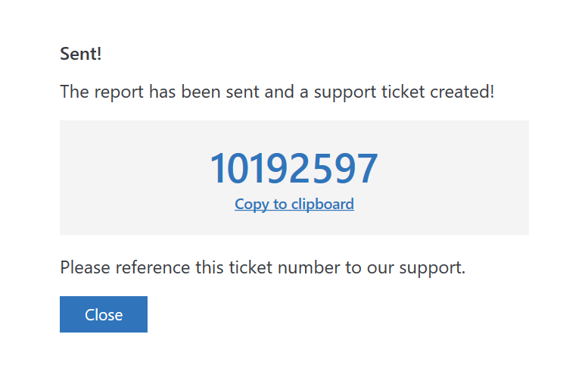This screenshot has width=588, height=381.
Task: Click the line beginning with The report
Action: 277,92
